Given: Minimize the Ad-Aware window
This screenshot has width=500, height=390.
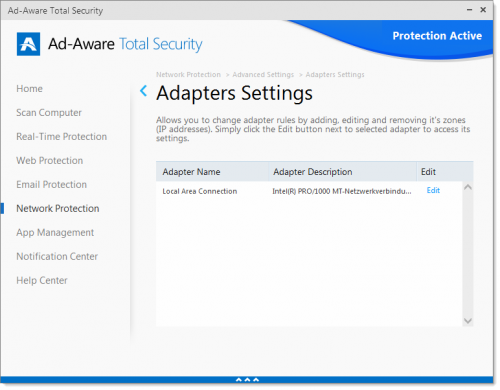Looking at the screenshot, I should click(x=469, y=10).
